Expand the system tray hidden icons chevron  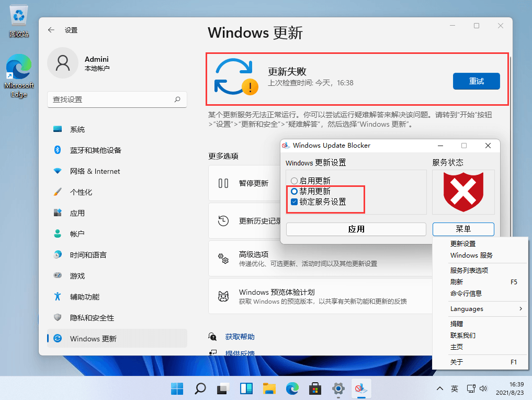click(440, 388)
